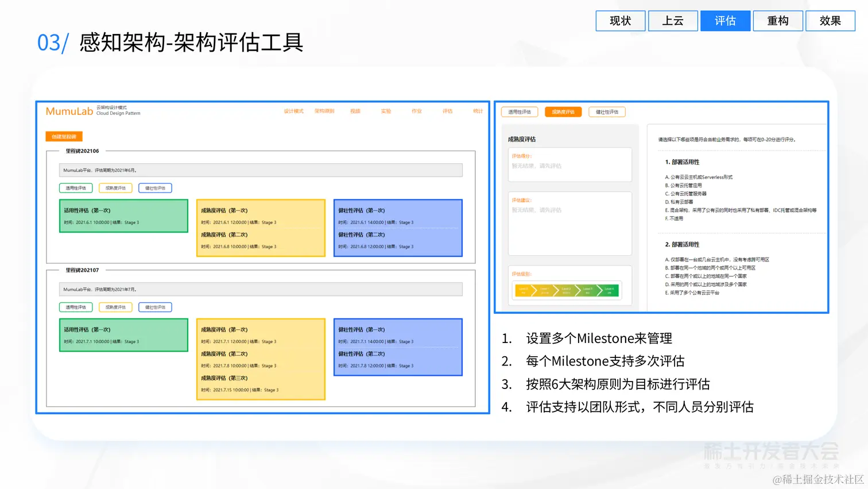Open the 统计 menu item
868x489 pixels.
(x=478, y=111)
